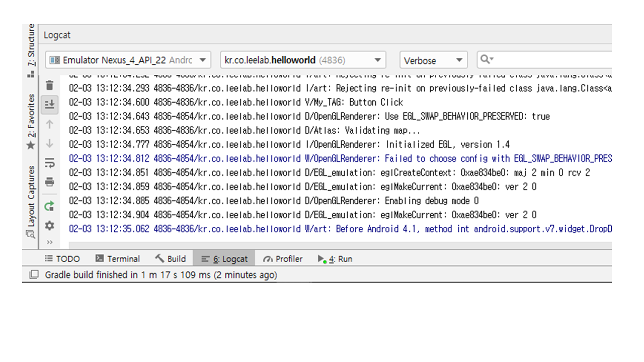Image resolution: width=644 pixels, height=362 pixels.
Task: Restart logcat with the green arrow icon
Action: pos(49,206)
